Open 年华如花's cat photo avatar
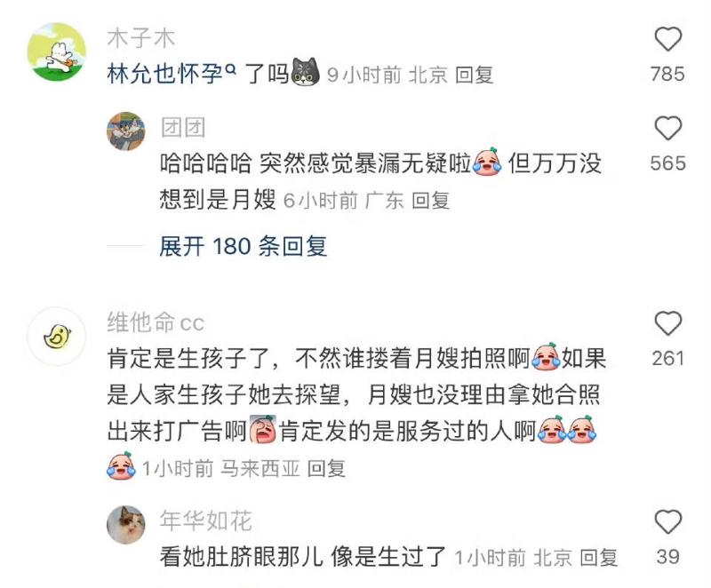 click(126, 525)
